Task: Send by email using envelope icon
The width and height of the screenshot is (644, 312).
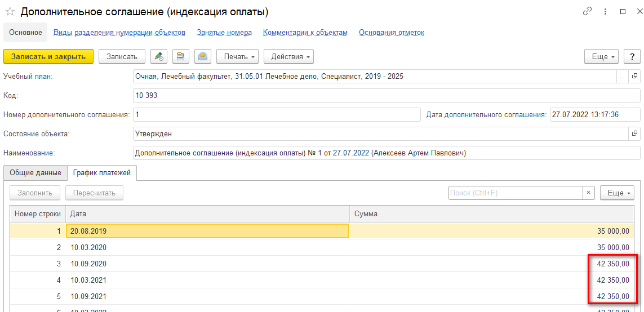Action: tap(203, 57)
